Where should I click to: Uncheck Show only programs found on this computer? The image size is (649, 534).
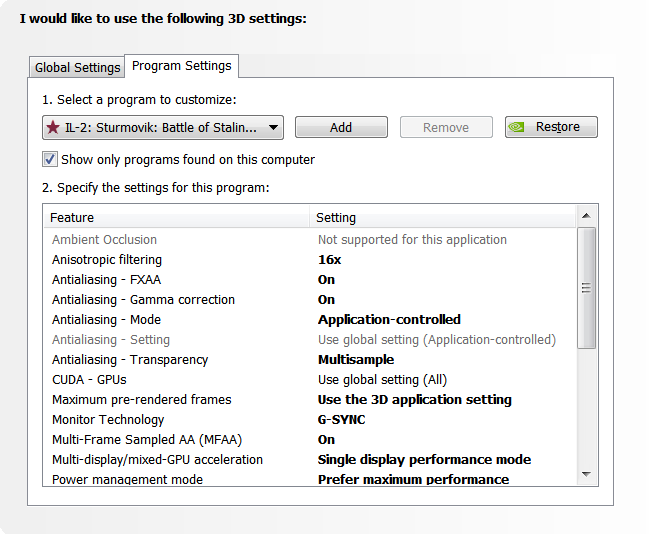(x=50, y=159)
